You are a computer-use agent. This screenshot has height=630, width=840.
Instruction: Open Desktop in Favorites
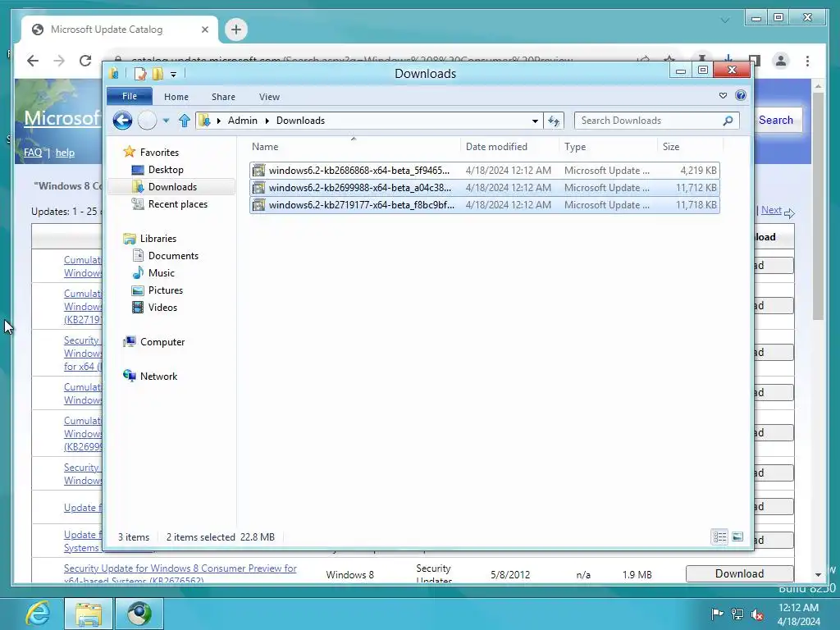[166, 170]
